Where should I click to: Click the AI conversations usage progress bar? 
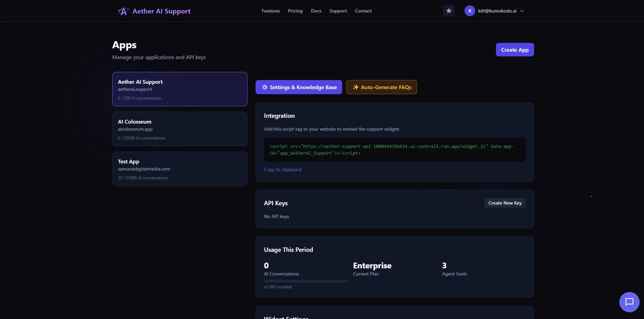pos(305,281)
